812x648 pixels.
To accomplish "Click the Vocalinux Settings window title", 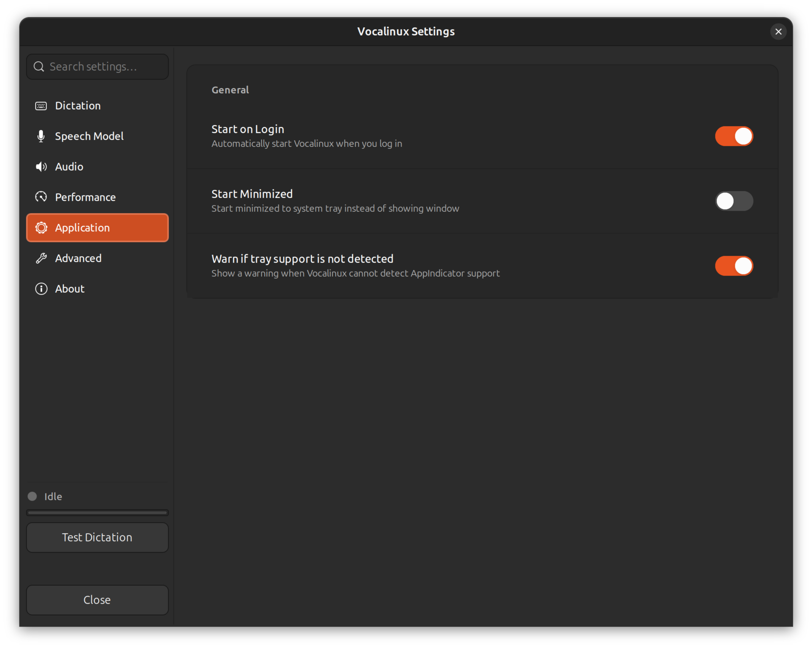I will (x=406, y=31).
